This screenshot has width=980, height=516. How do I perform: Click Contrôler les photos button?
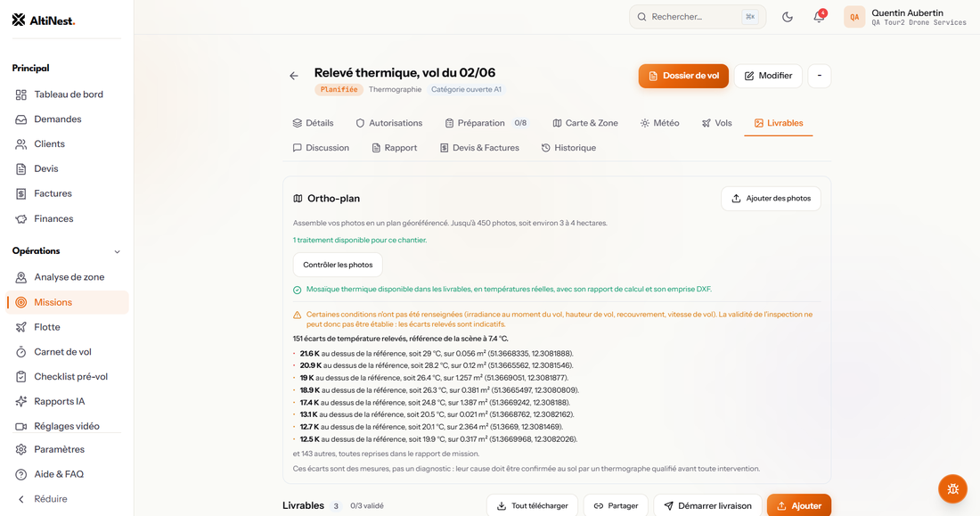[x=338, y=265]
